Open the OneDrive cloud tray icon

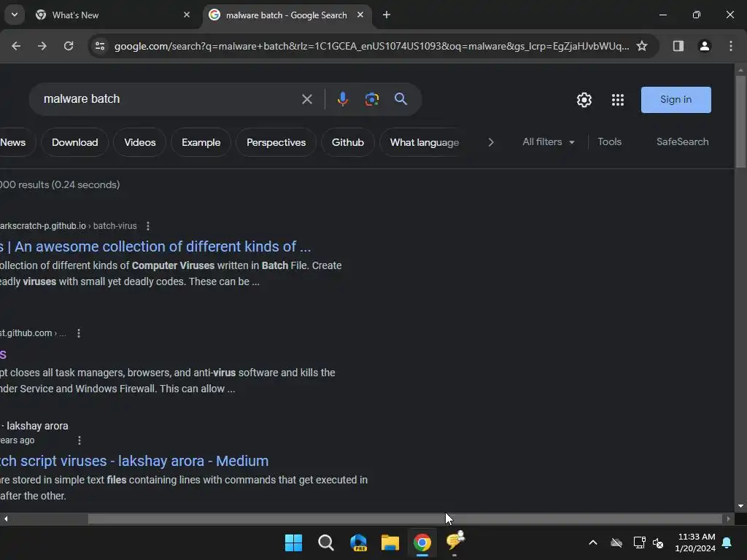pos(616,542)
